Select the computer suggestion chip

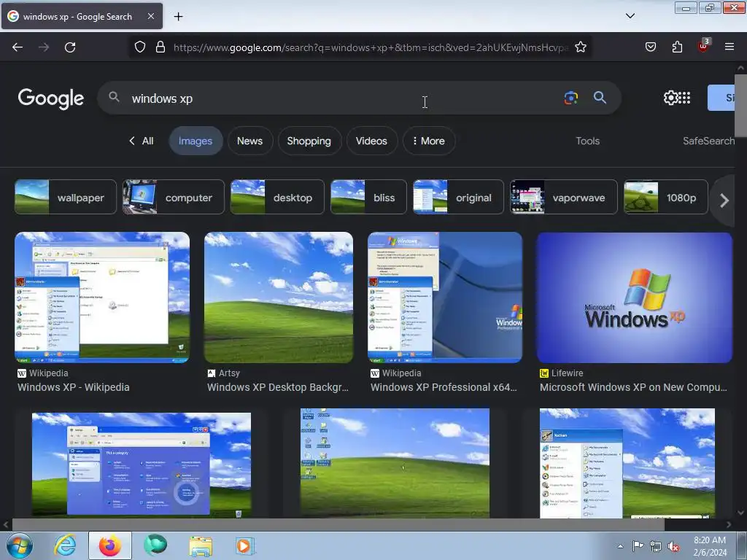pyautogui.click(x=174, y=197)
